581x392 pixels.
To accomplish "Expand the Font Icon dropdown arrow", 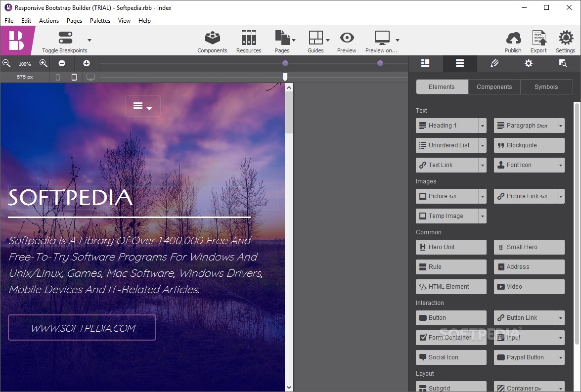I will pos(561,165).
